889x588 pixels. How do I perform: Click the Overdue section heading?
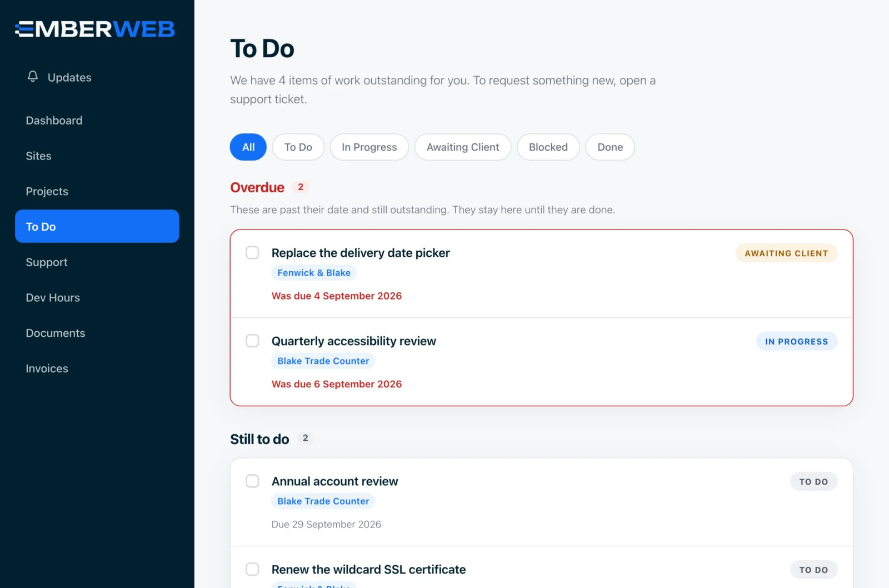[x=257, y=187]
